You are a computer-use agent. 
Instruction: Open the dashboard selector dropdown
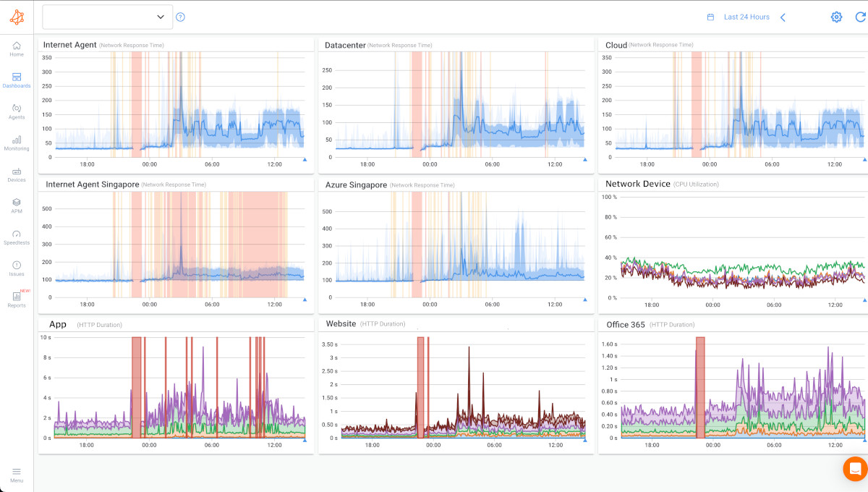coord(107,16)
